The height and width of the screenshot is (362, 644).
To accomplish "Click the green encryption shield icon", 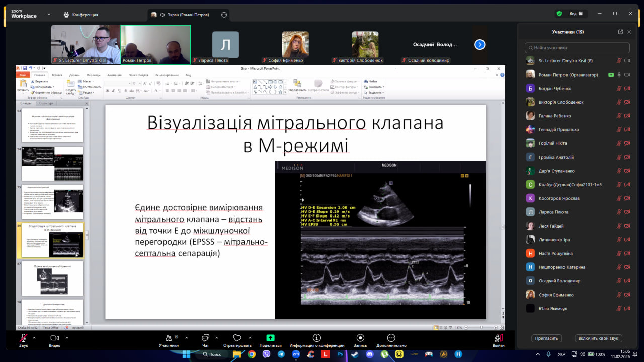I will tap(559, 14).
